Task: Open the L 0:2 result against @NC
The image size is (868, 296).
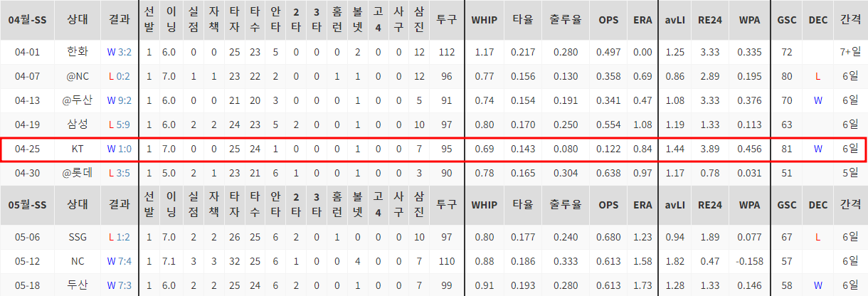Action: click(119, 76)
